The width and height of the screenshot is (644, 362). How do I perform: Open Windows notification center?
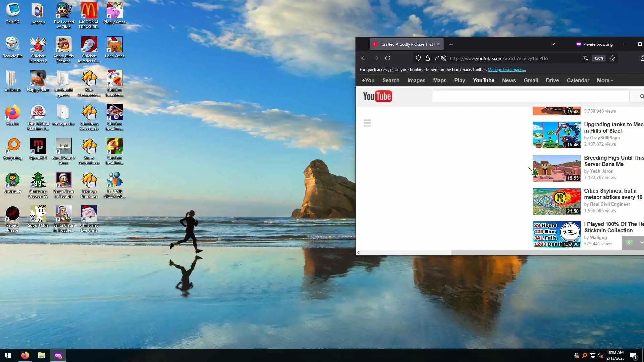coord(633,355)
